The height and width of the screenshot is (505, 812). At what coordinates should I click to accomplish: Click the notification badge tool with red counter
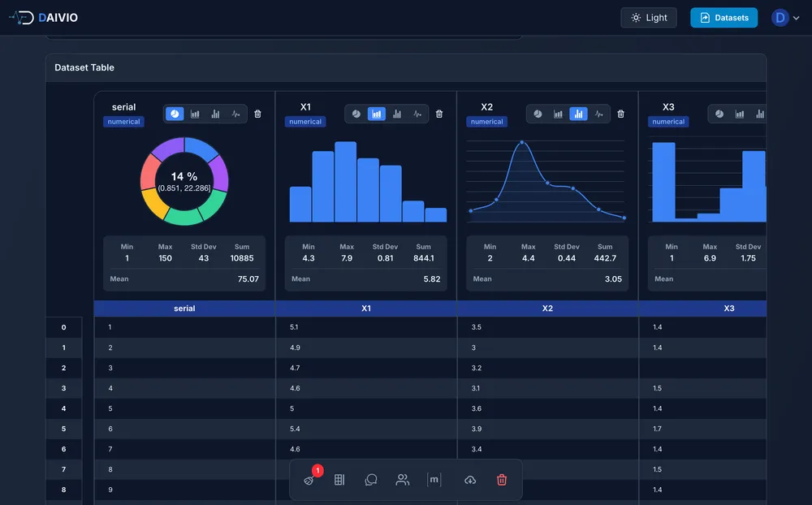point(309,480)
